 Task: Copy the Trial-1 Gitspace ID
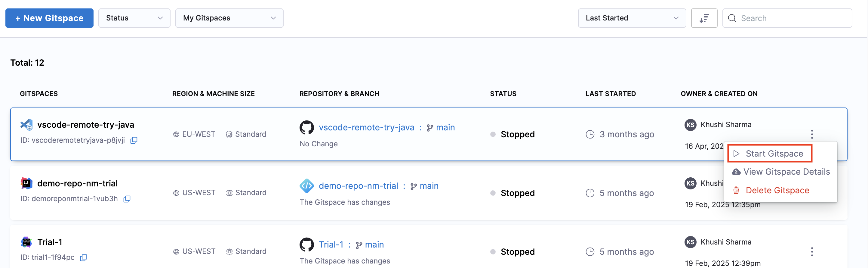tap(84, 257)
